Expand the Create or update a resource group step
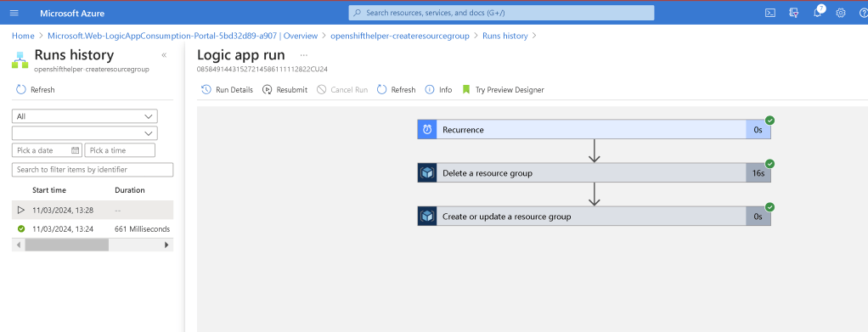The width and height of the screenshot is (868, 332). pyautogui.click(x=594, y=217)
